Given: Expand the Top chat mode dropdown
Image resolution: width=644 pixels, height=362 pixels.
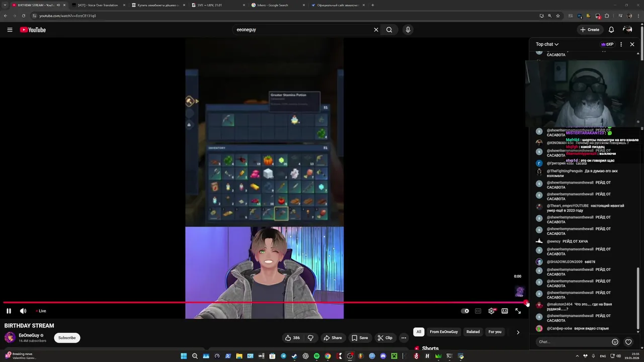Looking at the screenshot, I should (547, 44).
